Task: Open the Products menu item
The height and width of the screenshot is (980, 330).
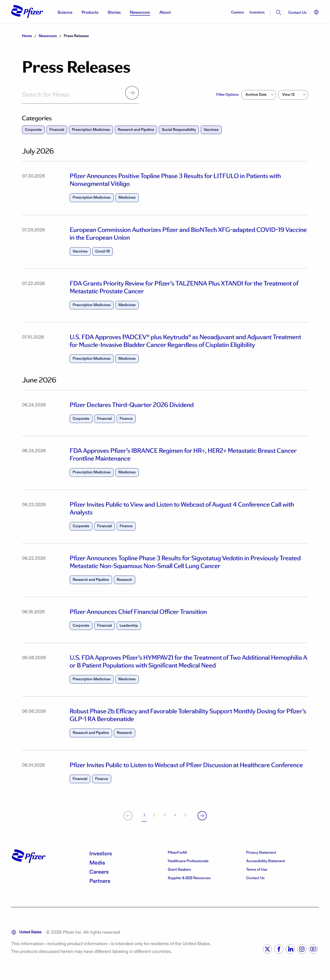Action: 90,13
